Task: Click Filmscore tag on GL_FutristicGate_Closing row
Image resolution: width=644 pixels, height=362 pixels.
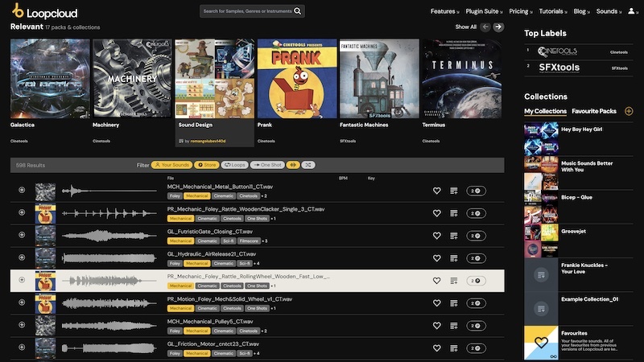Action: [249, 241]
